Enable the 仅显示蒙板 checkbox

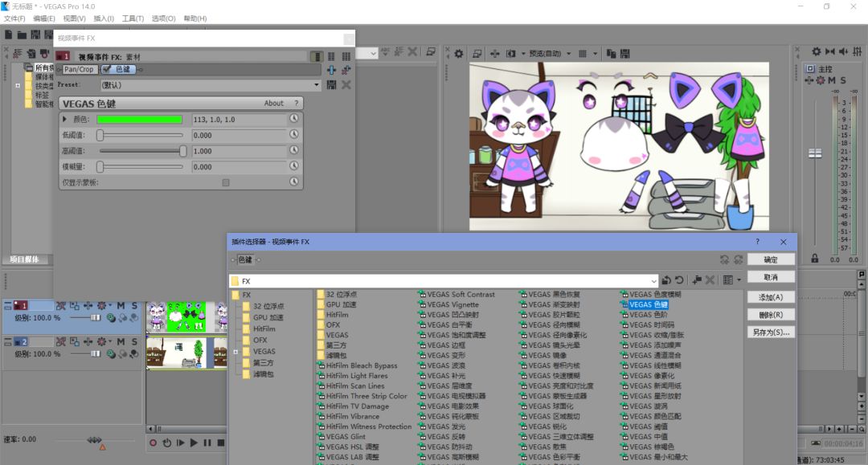226,183
